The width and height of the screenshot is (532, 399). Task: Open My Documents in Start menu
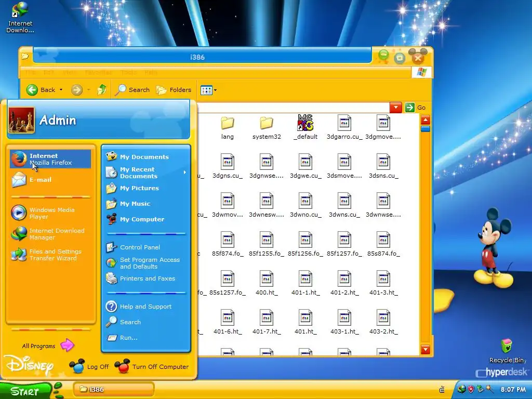click(x=146, y=157)
